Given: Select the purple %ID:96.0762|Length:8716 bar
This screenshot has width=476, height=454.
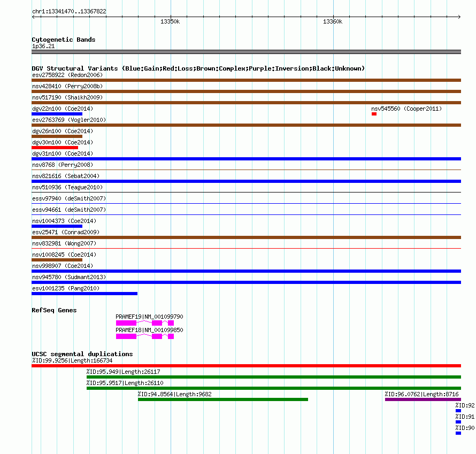Looking at the screenshot, I should [423, 399].
